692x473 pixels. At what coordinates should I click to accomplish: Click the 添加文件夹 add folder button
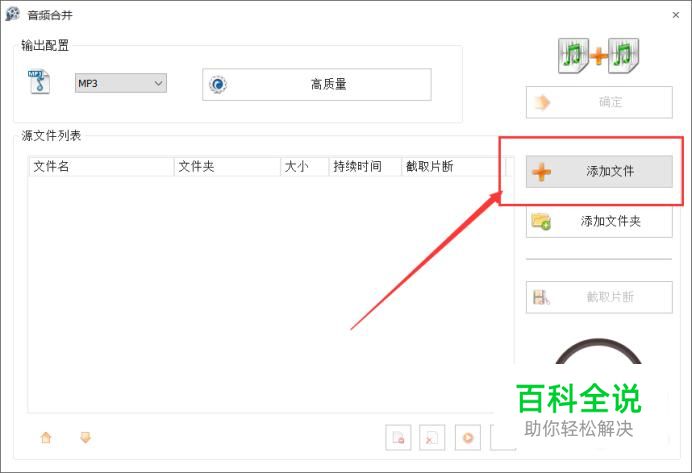click(x=599, y=221)
